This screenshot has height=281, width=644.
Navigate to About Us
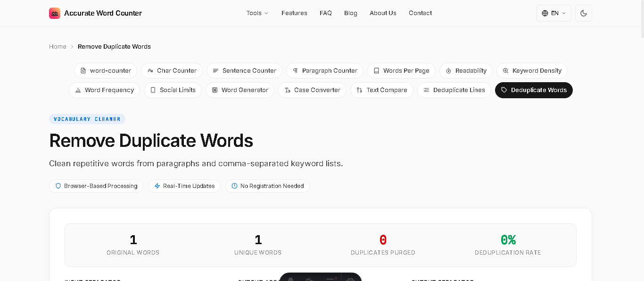383,13
